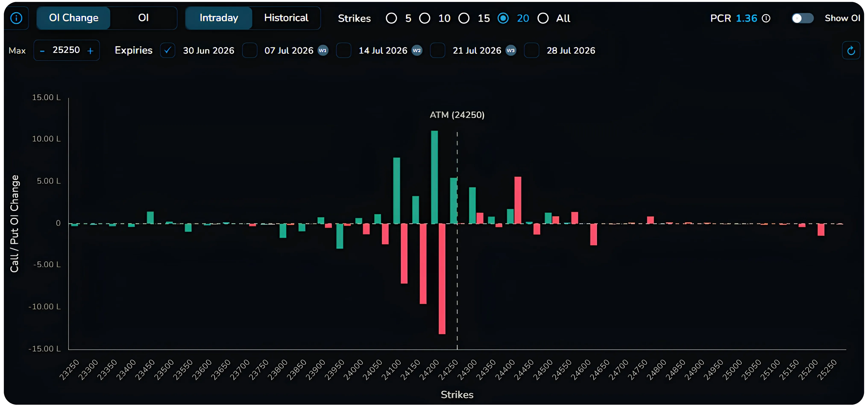The image size is (868, 406).
Task: Decrease Max strike with minus button
Action: click(x=42, y=51)
